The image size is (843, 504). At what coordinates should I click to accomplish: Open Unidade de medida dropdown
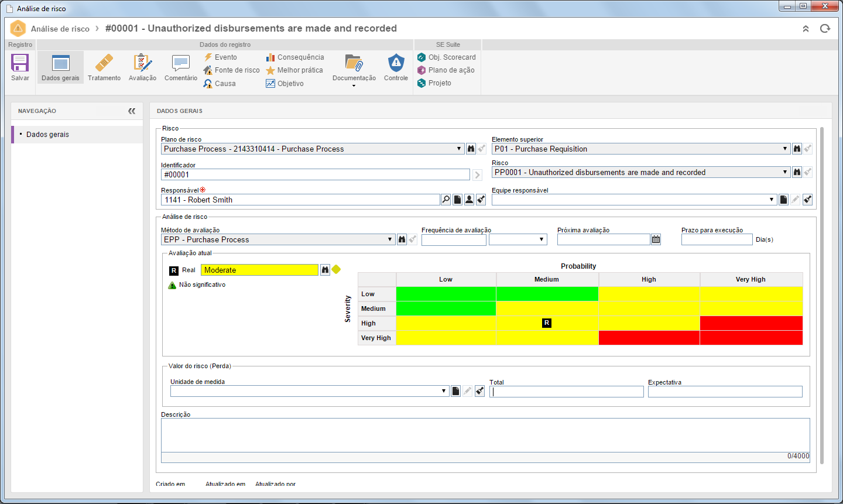444,391
